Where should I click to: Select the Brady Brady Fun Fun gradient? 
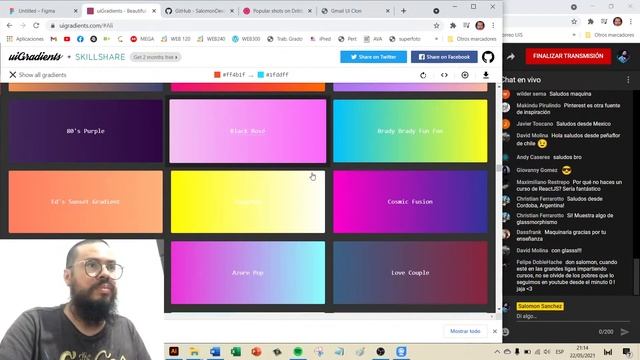(410, 131)
